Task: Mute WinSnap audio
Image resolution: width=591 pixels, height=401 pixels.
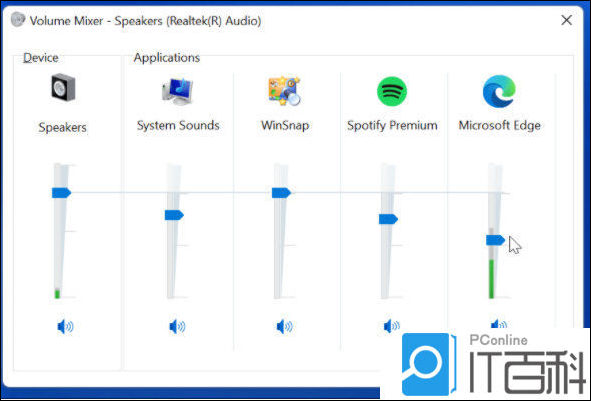Action: click(x=285, y=326)
